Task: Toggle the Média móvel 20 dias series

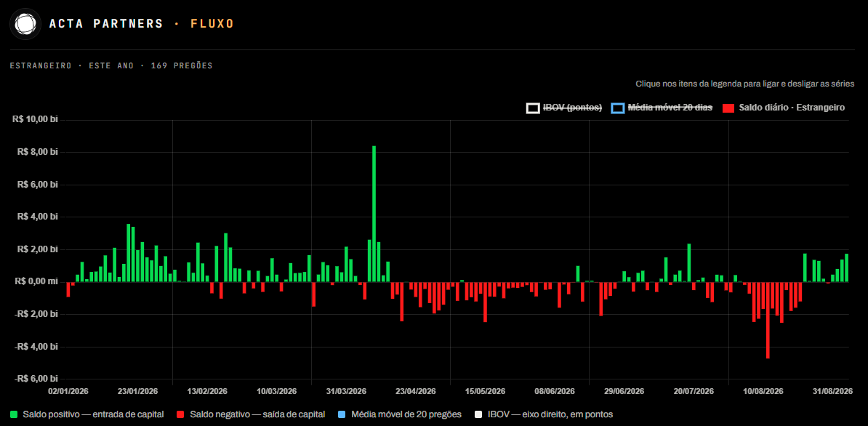Action: 662,108
